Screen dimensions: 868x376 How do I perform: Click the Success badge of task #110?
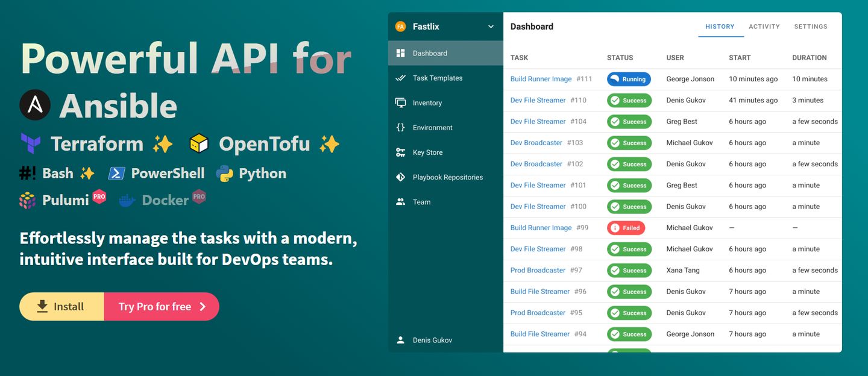(x=629, y=100)
